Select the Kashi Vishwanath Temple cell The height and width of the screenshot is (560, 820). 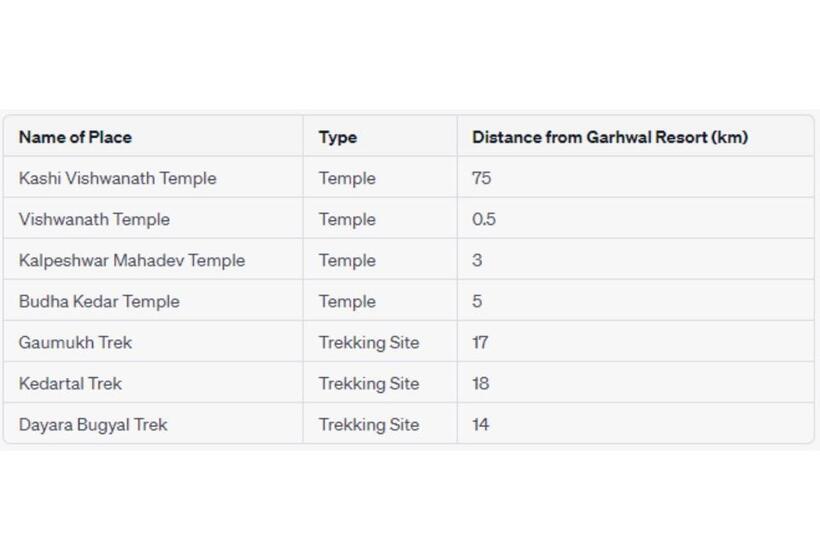tap(117, 178)
